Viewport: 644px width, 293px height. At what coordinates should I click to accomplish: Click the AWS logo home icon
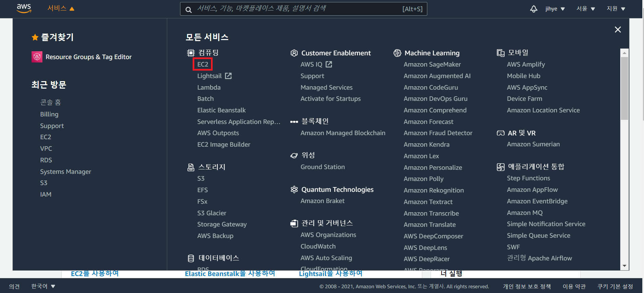tap(24, 8)
